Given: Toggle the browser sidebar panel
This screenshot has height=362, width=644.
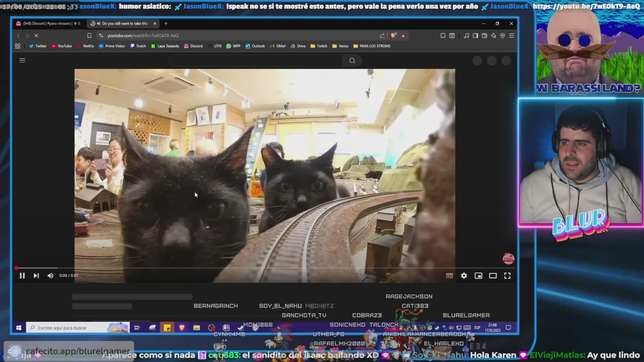Looking at the screenshot, I should (475, 36).
